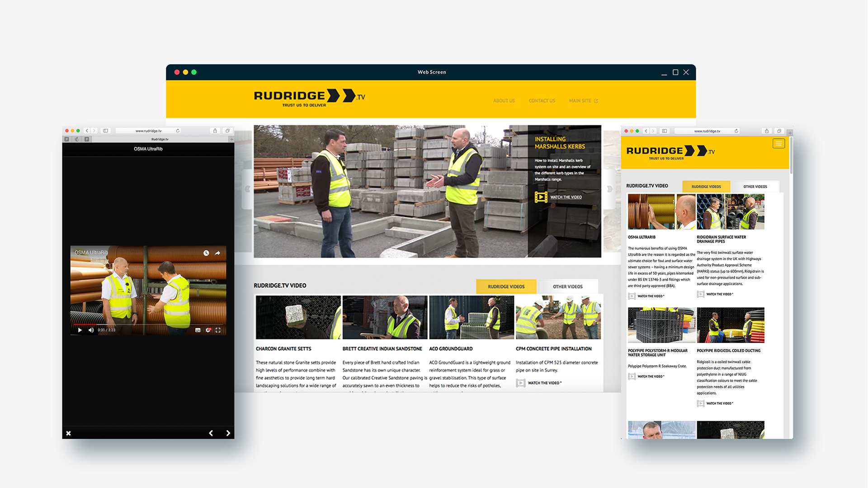The width and height of the screenshot is (868, 488).
Task: Open Polypipe Ridgicoil Coiled Ducting thumbnail
Action: point(731,325)
